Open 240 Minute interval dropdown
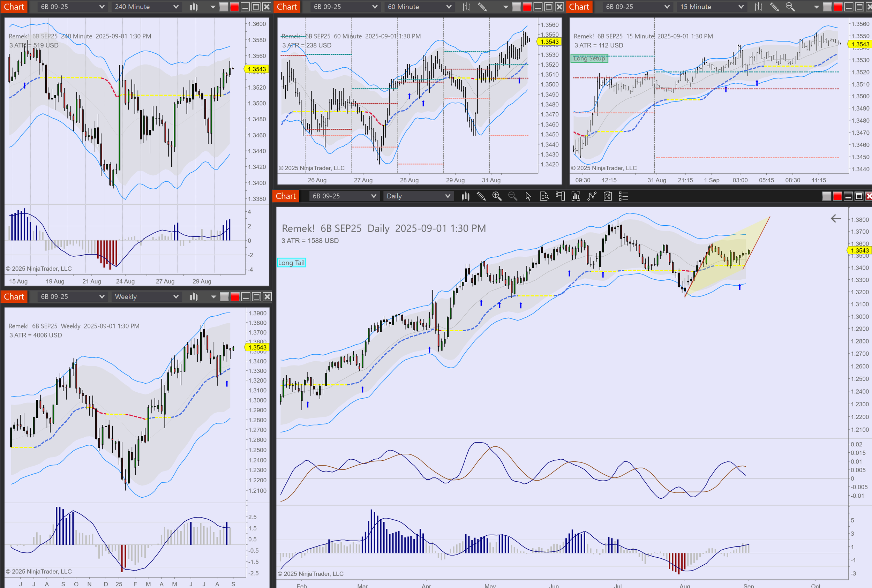The width and height of the screenshot is (872, 588). click(146, 7)
